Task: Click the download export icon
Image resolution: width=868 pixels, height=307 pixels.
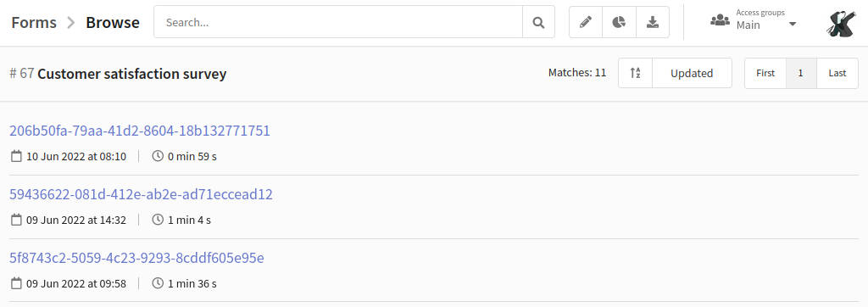Action: click(653, 22)
